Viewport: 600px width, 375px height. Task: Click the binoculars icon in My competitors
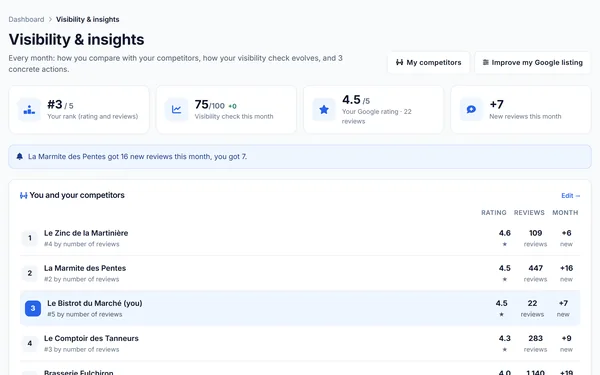(399, 62)
